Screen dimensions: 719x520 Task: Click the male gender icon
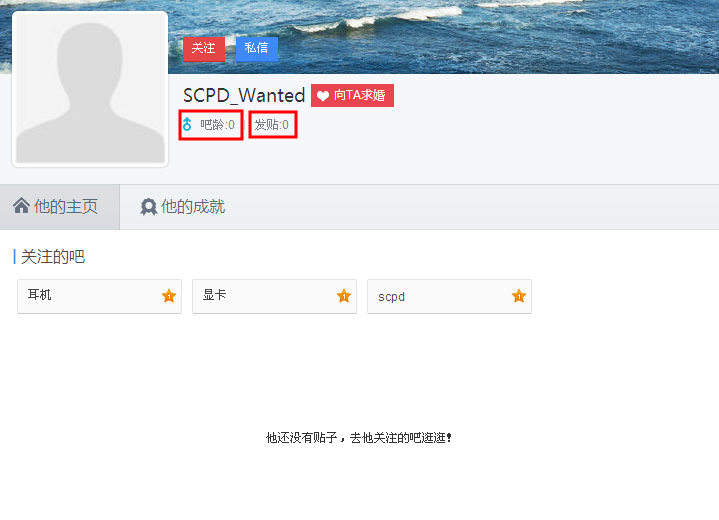187,124
